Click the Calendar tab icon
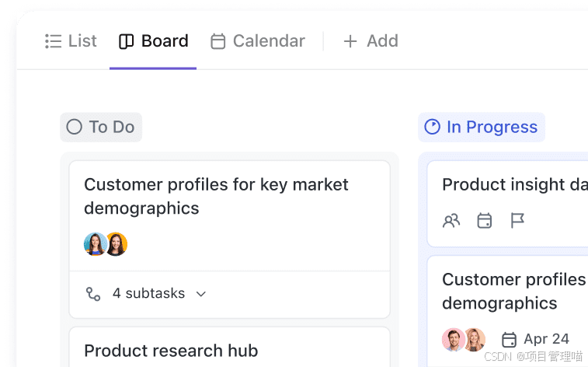Image resolution: width=588 pixels, height=367 pixels. coord(217,41)
